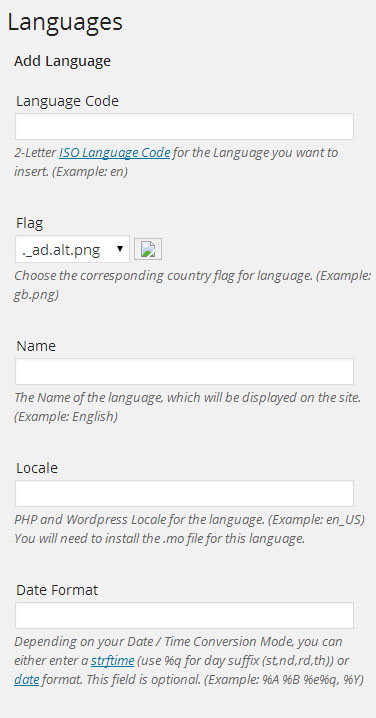The width and height of the screenshot is (376, 718).
Task: Click the broken flag preview image
Action: (148, 250)
